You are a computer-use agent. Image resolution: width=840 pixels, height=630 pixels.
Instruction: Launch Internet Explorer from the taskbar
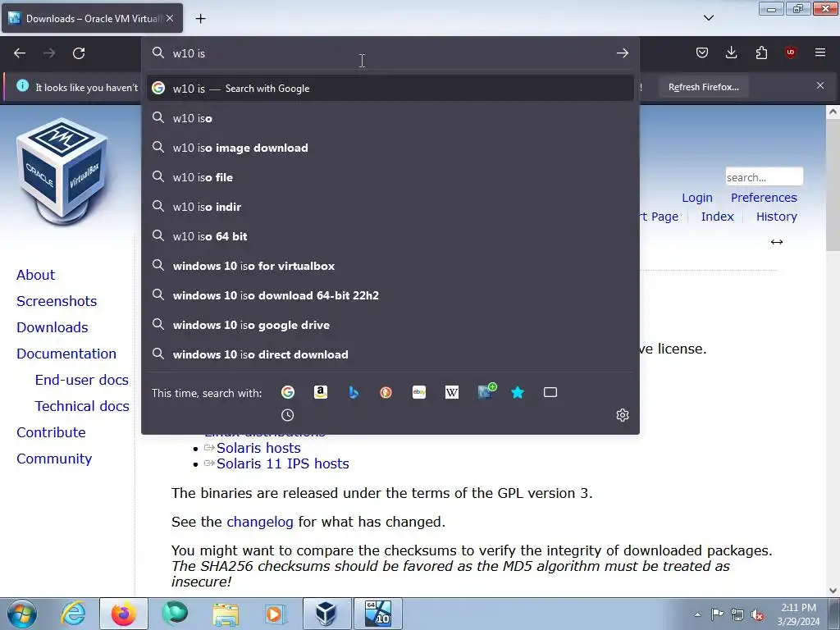coord(73,614)
